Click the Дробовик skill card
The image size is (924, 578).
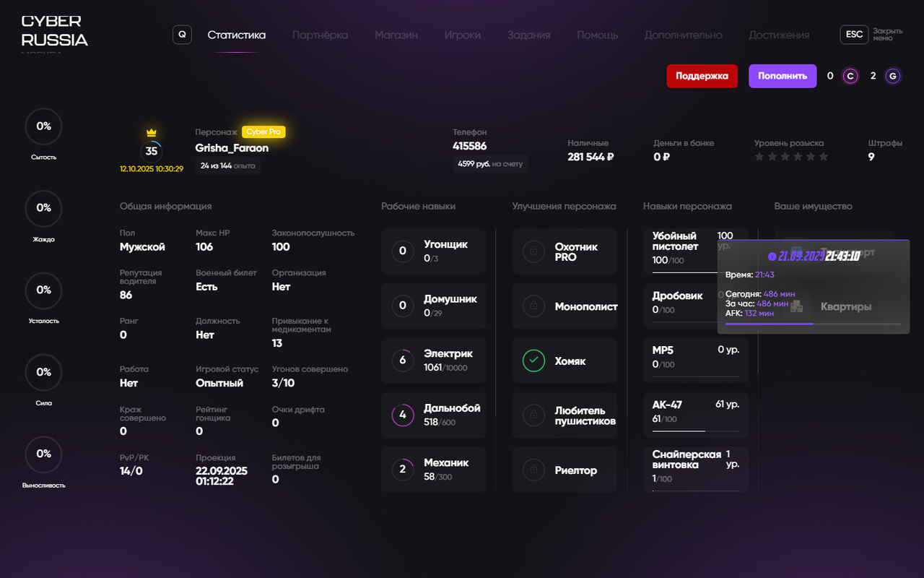[695, 306]
